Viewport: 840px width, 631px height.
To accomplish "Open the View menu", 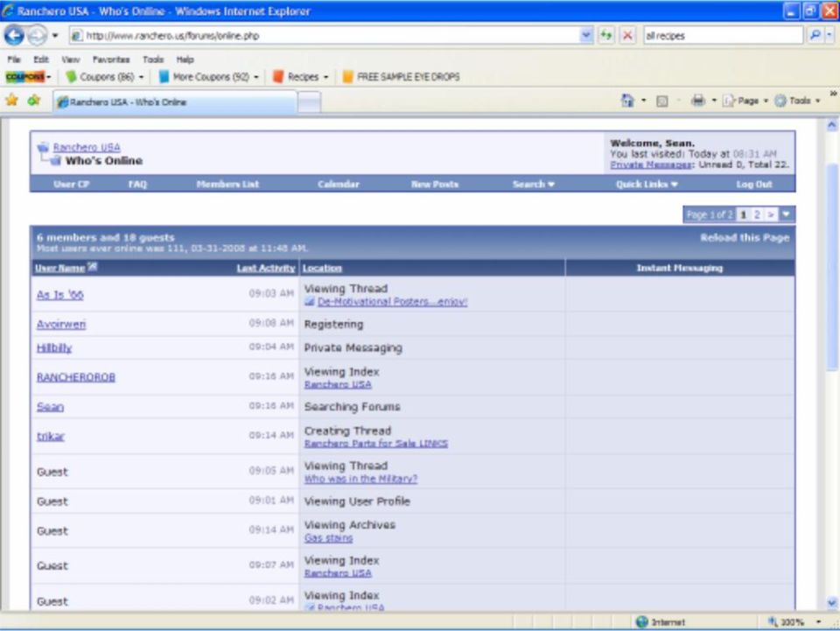I will point(70,60).
